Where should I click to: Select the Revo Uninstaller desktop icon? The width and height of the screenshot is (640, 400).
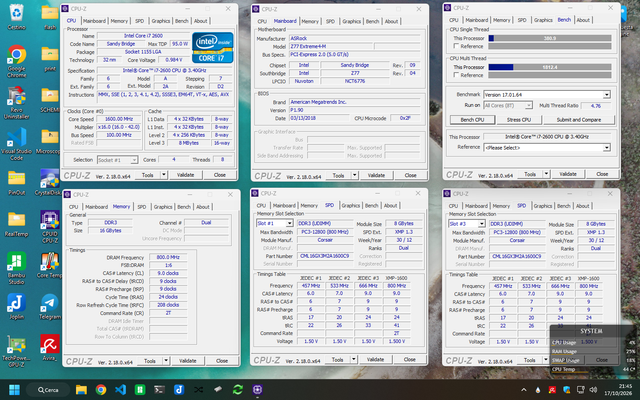(16, 102)
